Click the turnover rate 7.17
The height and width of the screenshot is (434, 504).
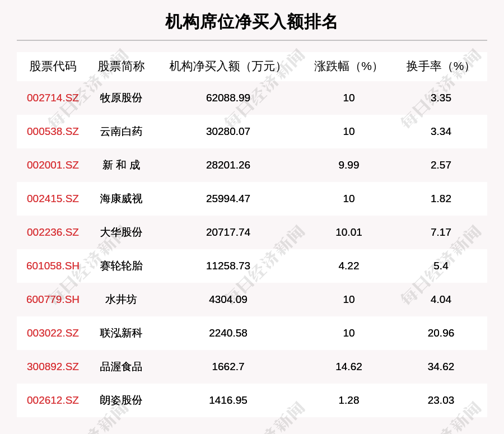point(441,232)
